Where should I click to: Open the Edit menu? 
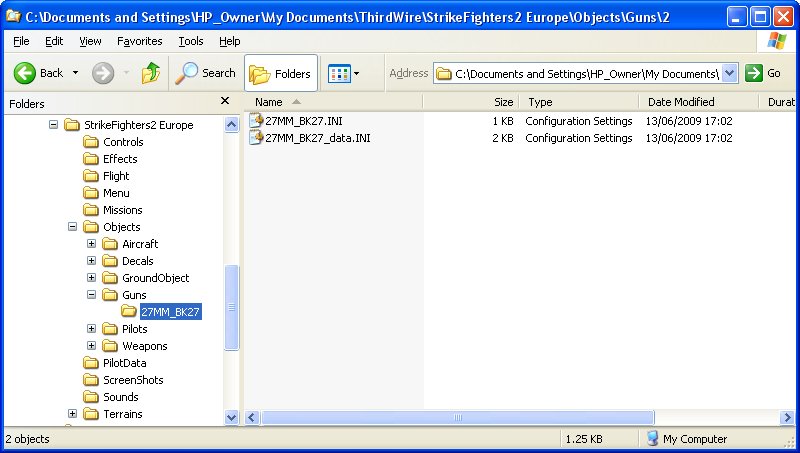[54, 41]
